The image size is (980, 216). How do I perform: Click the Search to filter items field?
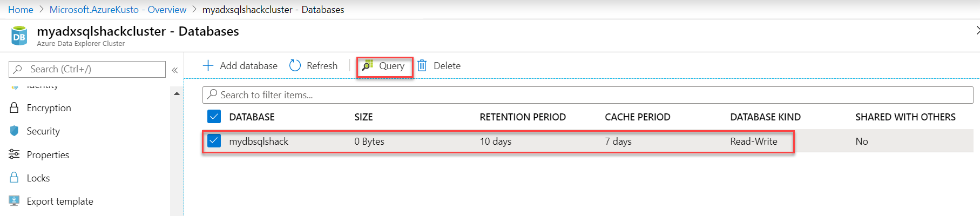click(587, 95)
